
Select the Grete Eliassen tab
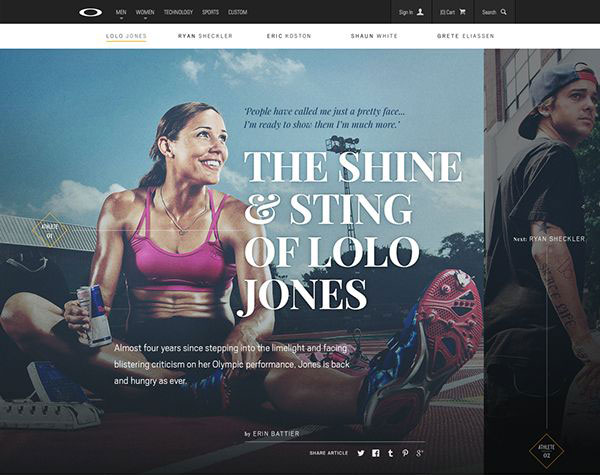click(465, 36)
